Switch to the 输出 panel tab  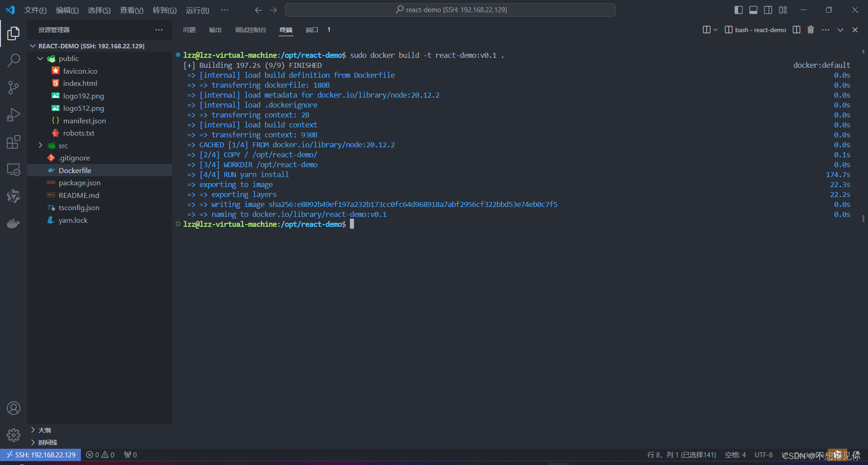pyautogui.click(x=215, y=29)
